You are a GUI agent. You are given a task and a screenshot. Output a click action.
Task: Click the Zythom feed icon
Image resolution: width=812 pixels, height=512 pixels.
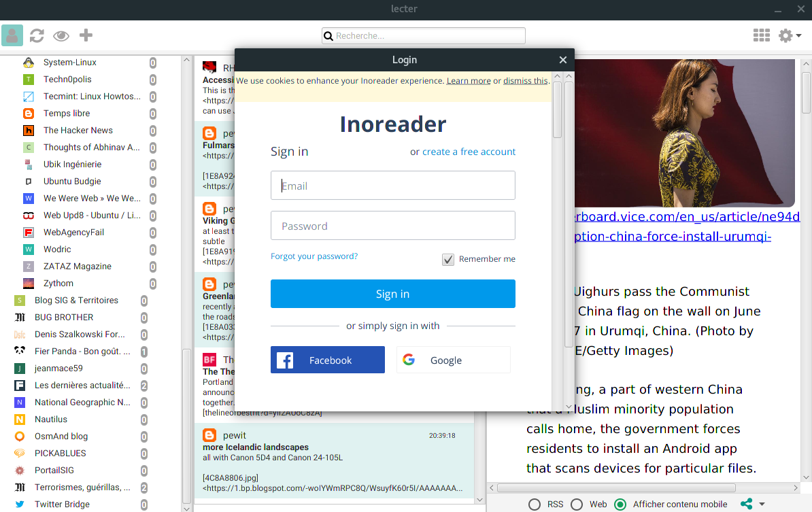click(29, 284)
